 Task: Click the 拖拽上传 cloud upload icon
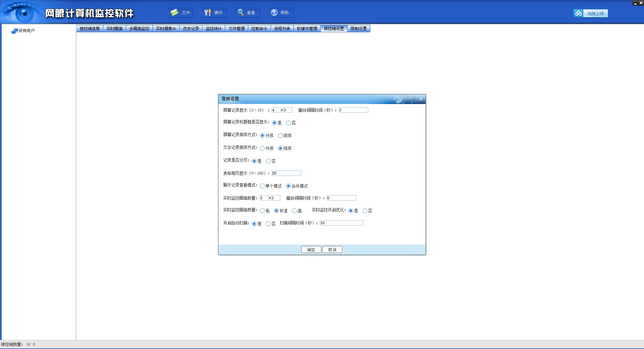coord(578,13)
